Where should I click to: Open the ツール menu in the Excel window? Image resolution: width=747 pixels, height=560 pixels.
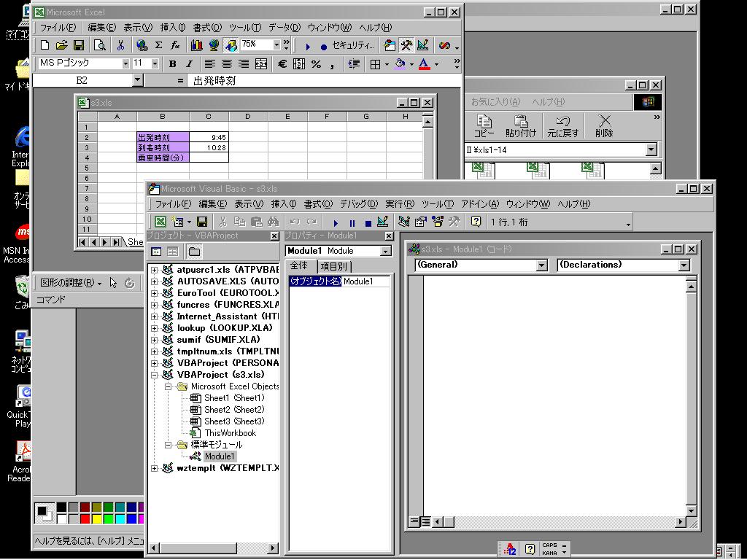pos(245,28)
